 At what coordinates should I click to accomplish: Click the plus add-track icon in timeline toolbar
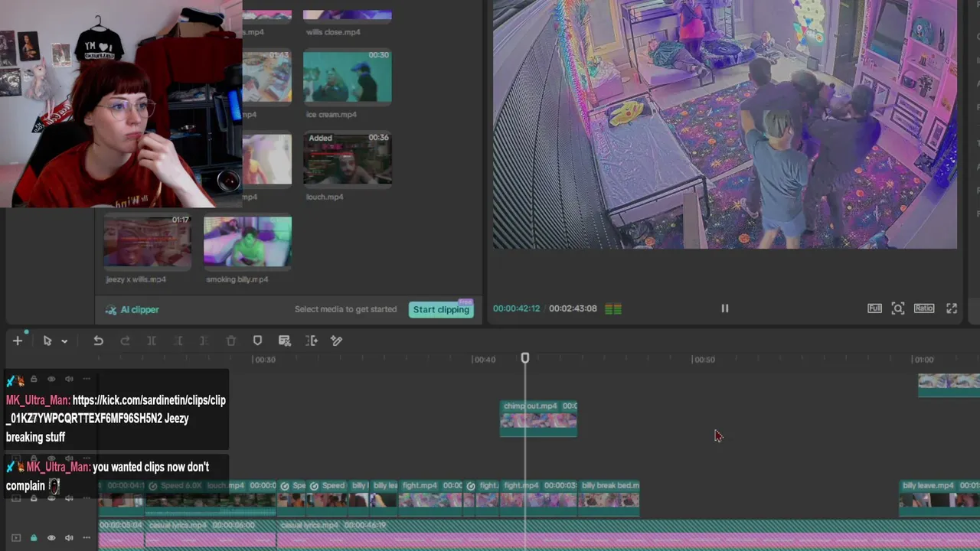click(x=18, y=341)
